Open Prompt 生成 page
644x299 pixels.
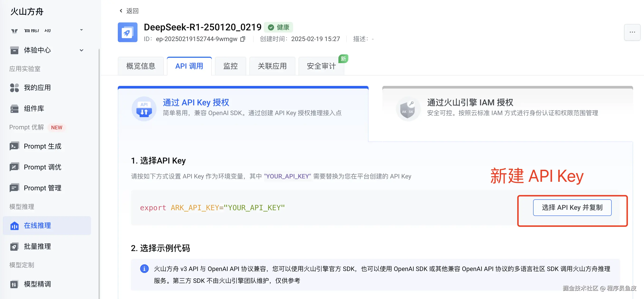tap(42, 146)
